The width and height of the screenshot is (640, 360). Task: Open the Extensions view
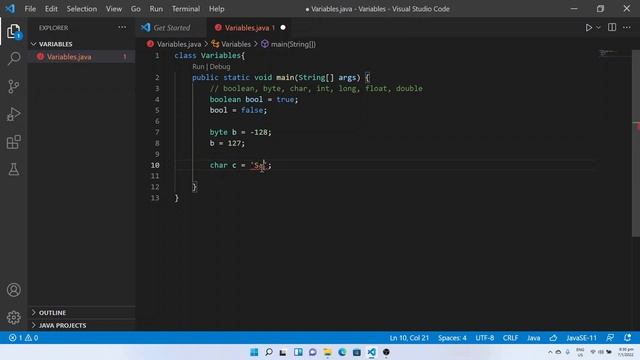point(13,142)
